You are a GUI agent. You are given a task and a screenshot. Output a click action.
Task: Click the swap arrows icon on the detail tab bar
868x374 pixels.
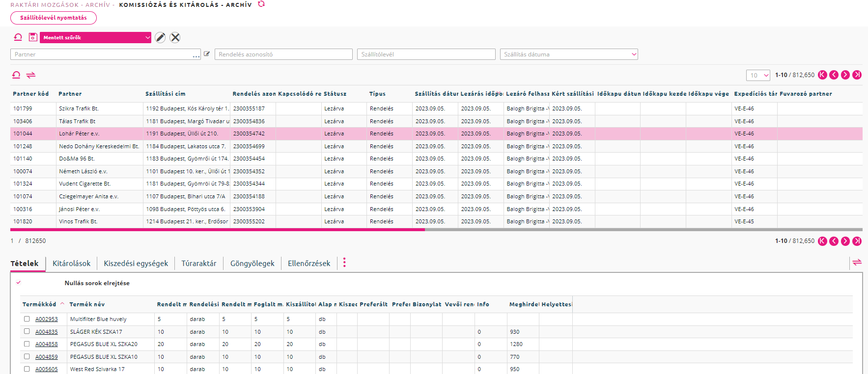pos(857,263)
